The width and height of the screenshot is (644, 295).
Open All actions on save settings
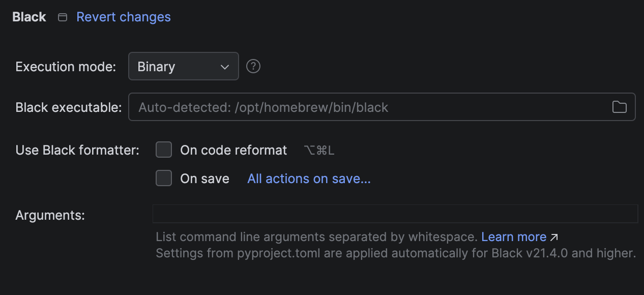coord(308,178)
